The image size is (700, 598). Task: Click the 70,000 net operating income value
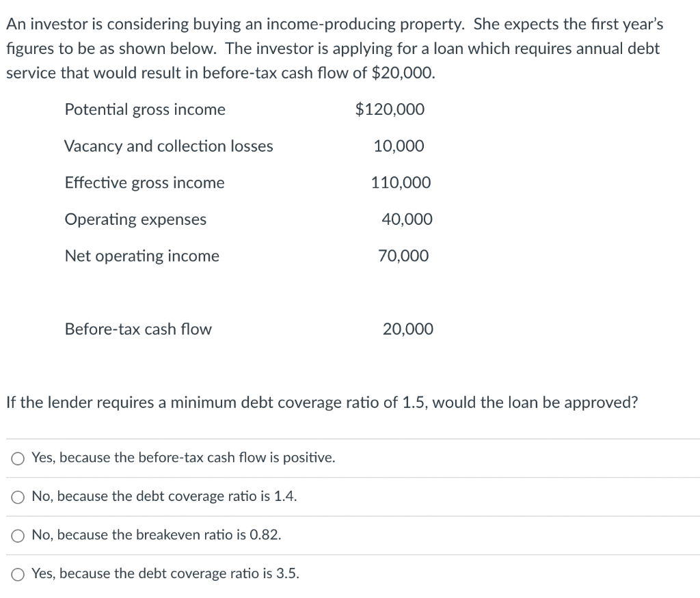click(403, 256)
